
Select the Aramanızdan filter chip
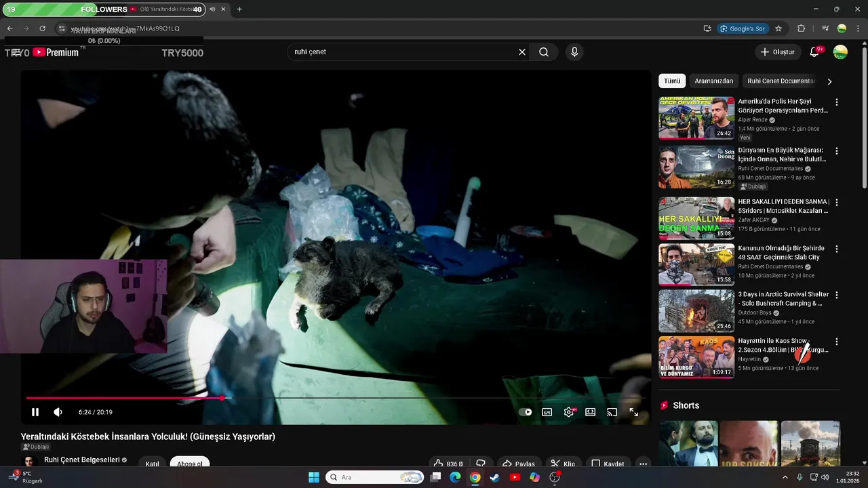[713, 81]
